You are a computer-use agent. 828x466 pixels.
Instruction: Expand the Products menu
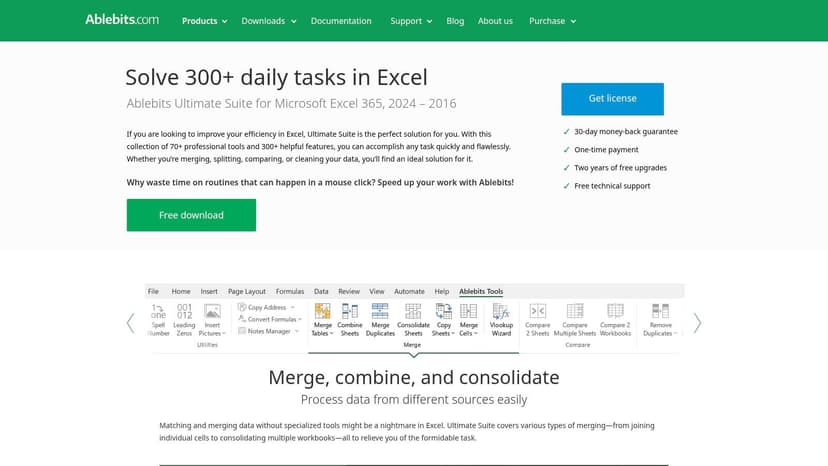click(x=204, y=21)
